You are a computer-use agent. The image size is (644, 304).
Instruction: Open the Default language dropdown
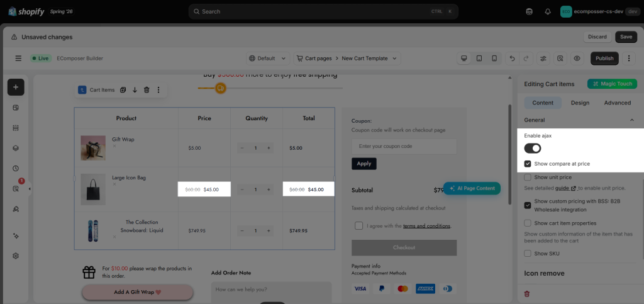click(x=268, y=59)
